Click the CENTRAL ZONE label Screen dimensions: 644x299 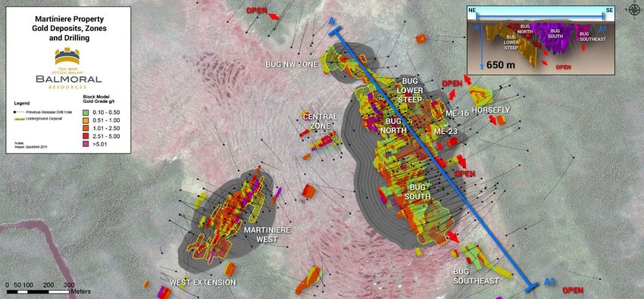tap(320, 121)
